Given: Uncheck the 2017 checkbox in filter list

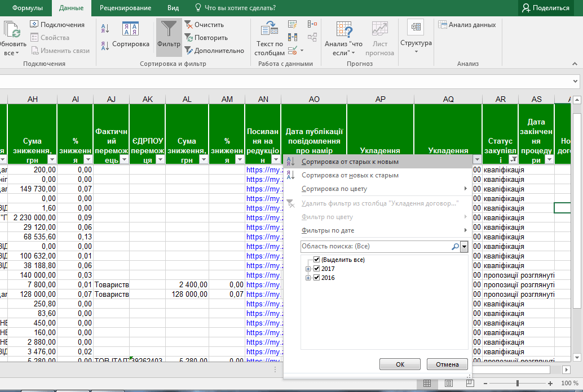Looking at the screenshot, I should [x=316, y=269].
